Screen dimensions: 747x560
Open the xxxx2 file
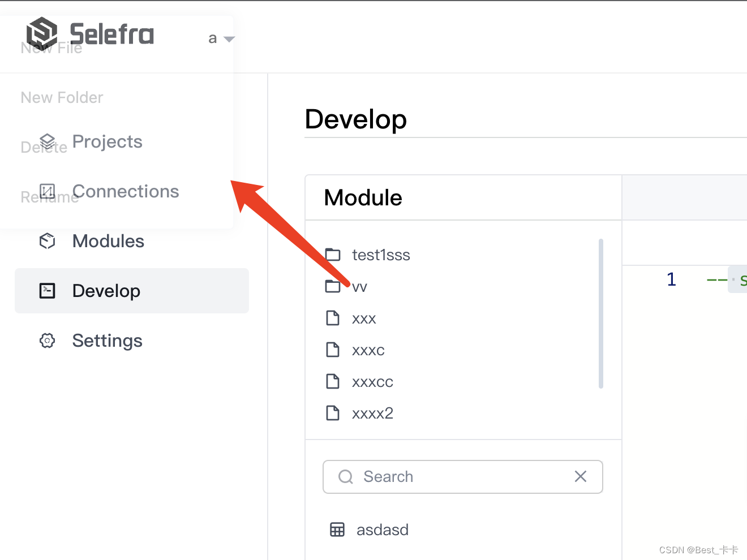tap(372, 413)
